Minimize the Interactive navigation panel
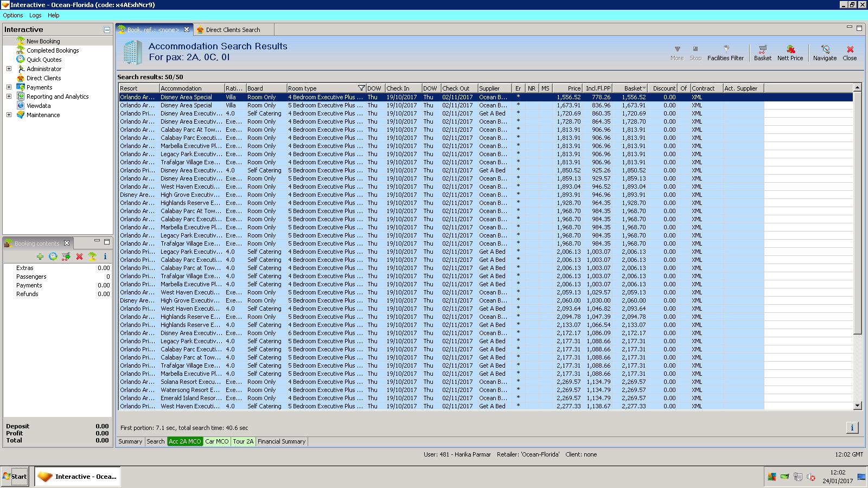 pyautogui.click(x=107, y=30)
